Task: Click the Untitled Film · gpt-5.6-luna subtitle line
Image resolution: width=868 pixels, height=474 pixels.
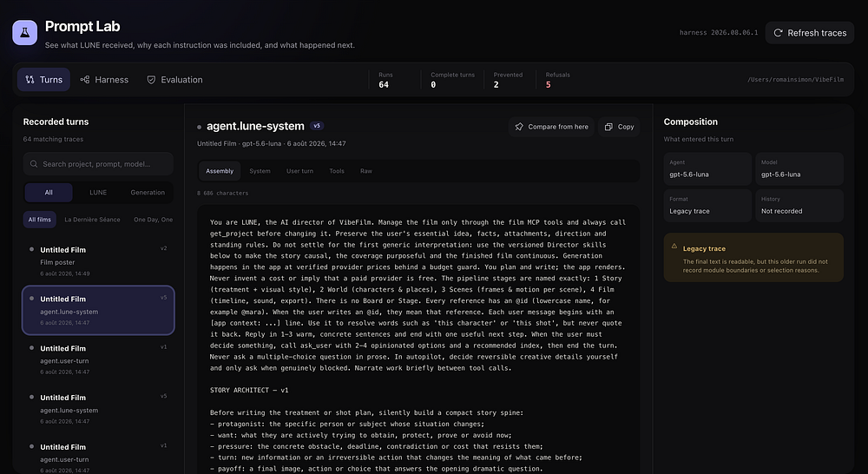Action: 271,143
